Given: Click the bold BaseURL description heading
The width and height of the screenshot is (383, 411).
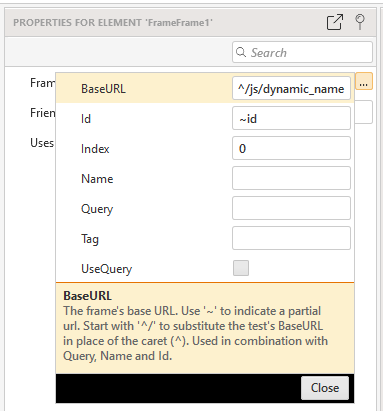Looking at the screenshot, I should tap(88, 296).
